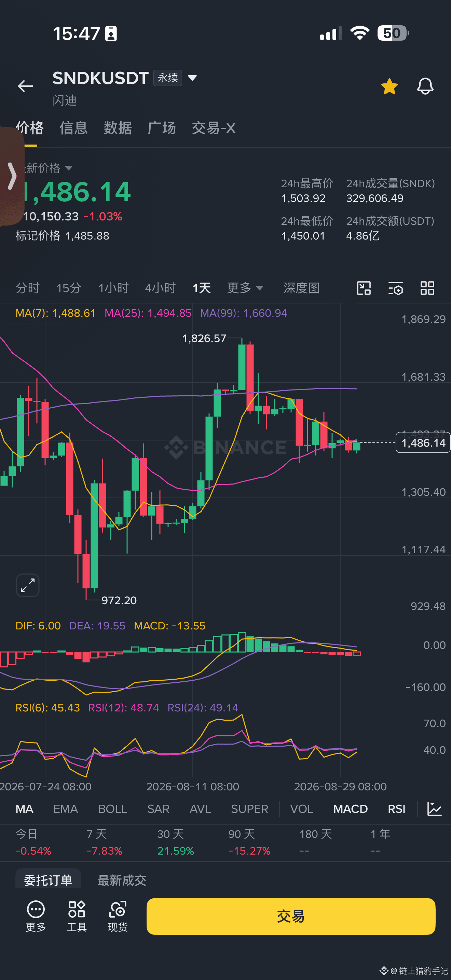Tap the picture-in-picture chart icon

coord(364,288)
